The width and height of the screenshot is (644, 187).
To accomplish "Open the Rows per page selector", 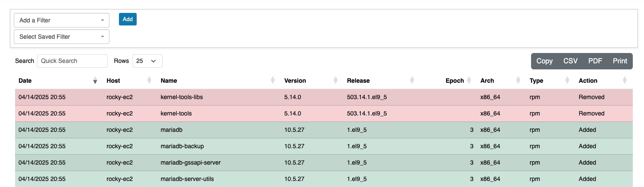I will tap(147, 61).
